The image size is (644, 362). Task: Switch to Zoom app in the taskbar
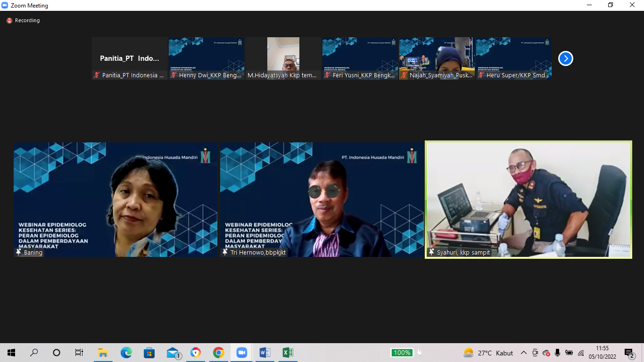coord(241,353)
